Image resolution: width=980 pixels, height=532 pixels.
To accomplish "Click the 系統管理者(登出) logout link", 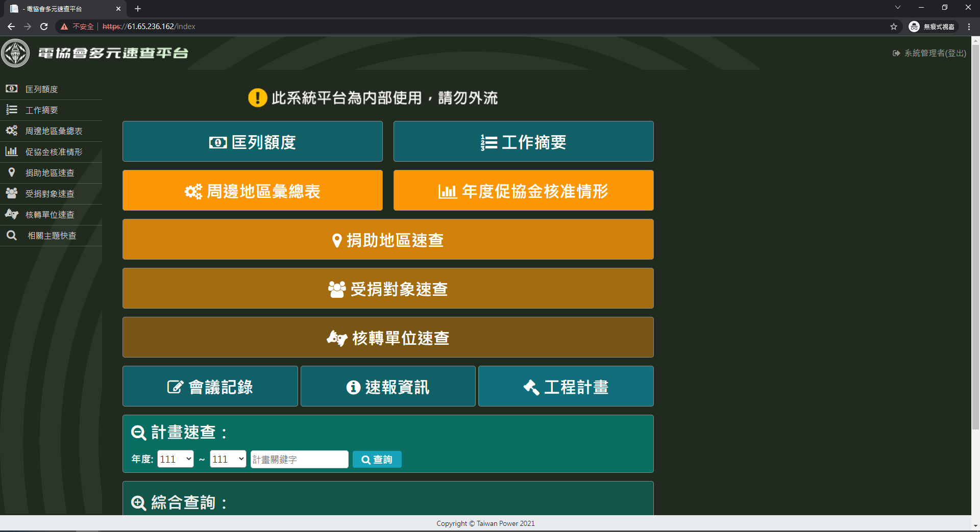I will [935, 53].
